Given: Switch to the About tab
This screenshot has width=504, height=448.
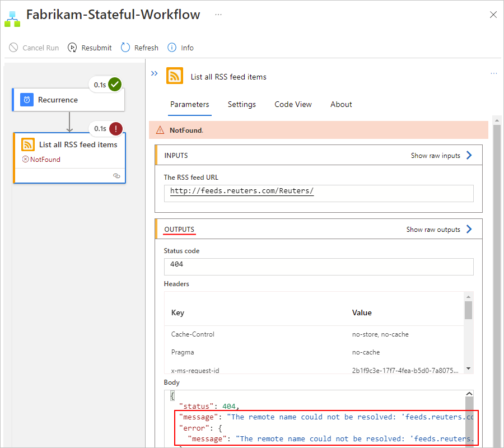Looking at the screenshot, I should tap(341, 105).
